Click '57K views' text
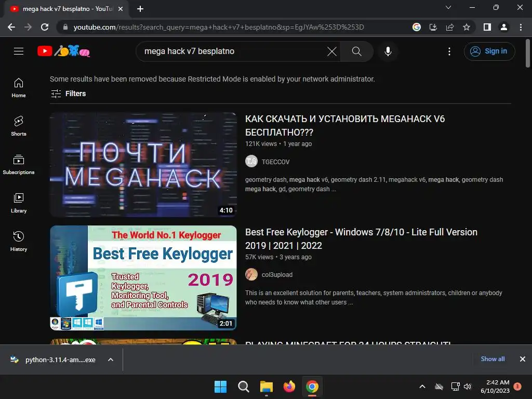The height and width of the screenshot is (399, 532). 259,257
